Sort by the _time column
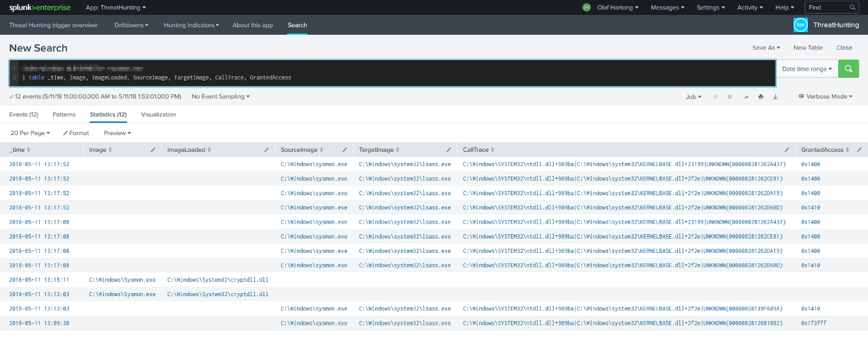 point(20,150)
